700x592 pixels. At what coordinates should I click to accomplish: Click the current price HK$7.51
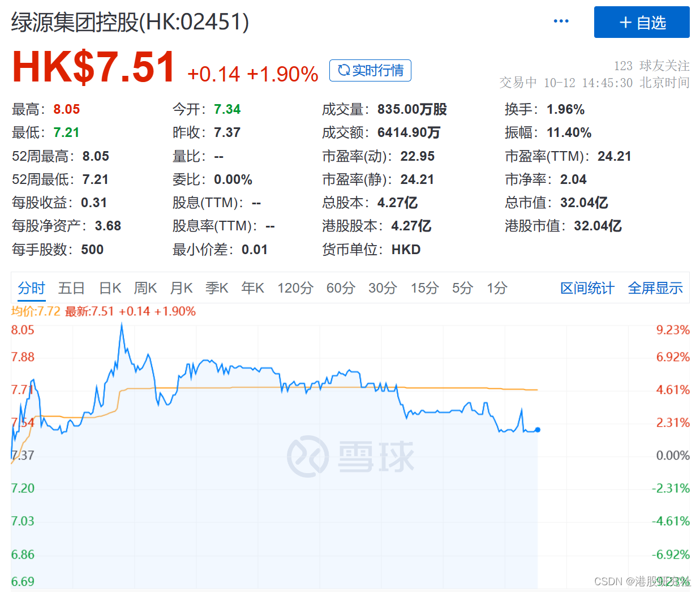click(x=93, y=67)
